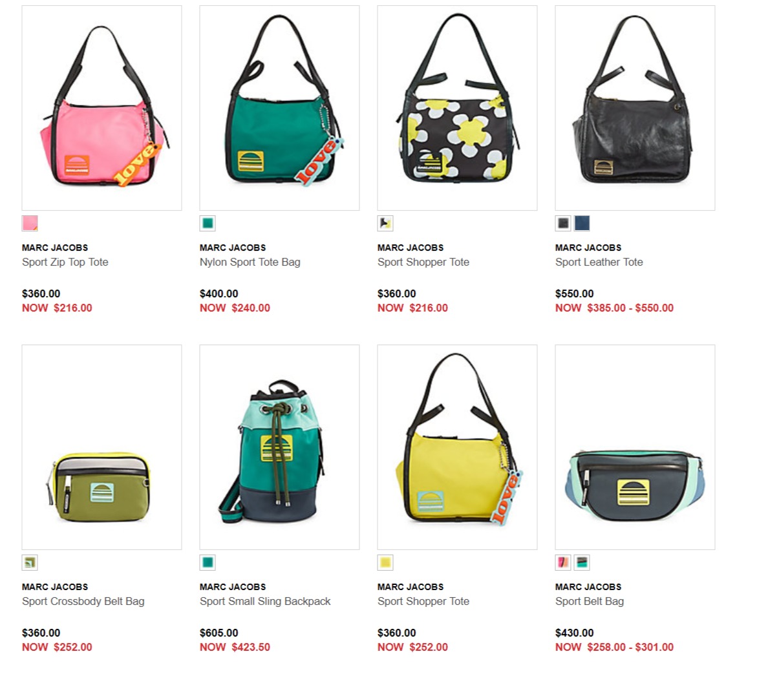
Task: Click the floral Sport Shopper Tote image
Action: [458, 108]
